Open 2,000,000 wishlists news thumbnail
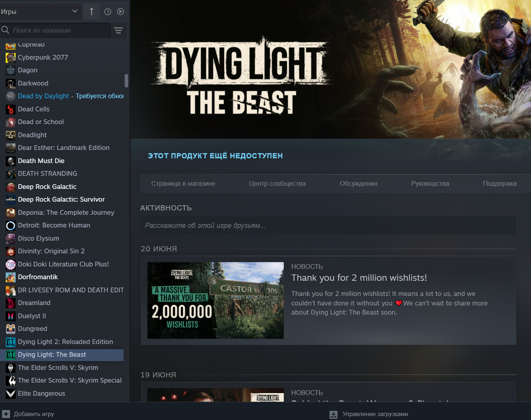This screenshot has height=420, width=531. (215, 300)
